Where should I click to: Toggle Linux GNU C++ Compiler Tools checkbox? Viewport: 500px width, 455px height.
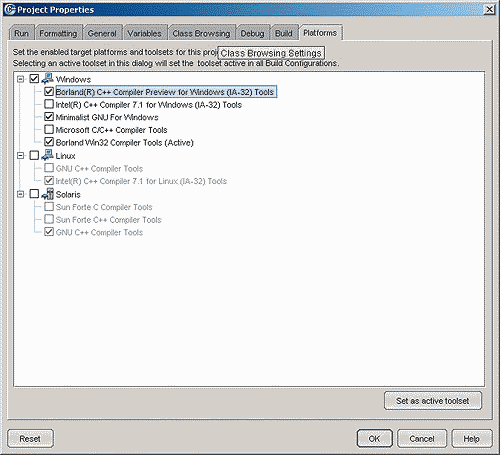(x=49, y=168)
